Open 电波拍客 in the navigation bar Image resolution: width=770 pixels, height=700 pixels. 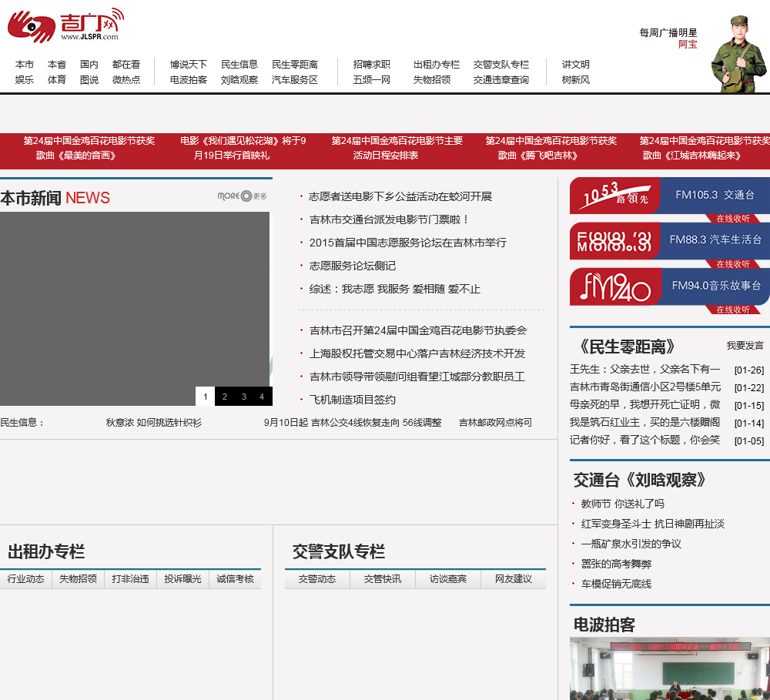[x=189, y=79]
